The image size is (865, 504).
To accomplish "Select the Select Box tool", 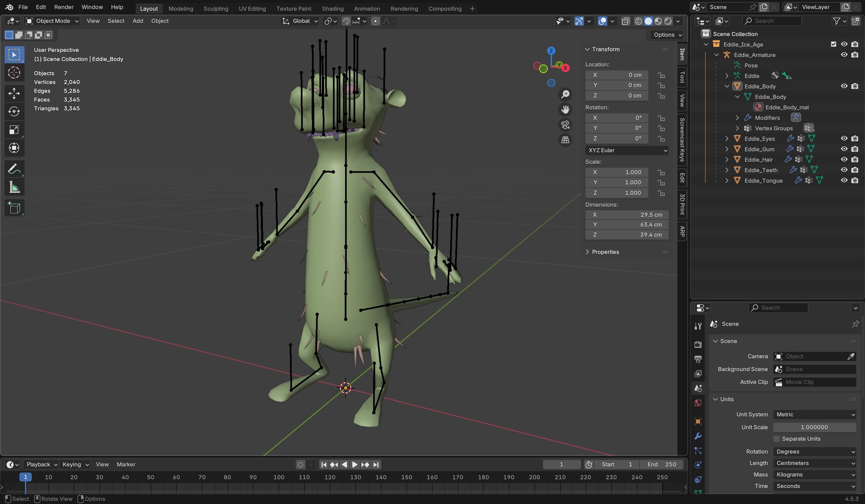I will click(14, 55).
